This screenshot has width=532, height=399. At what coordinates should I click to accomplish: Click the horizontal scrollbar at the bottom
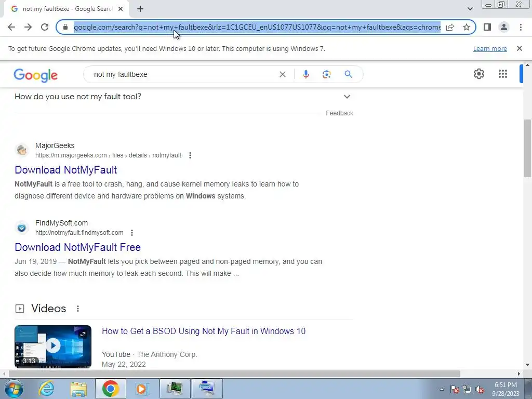coord(234,374)
